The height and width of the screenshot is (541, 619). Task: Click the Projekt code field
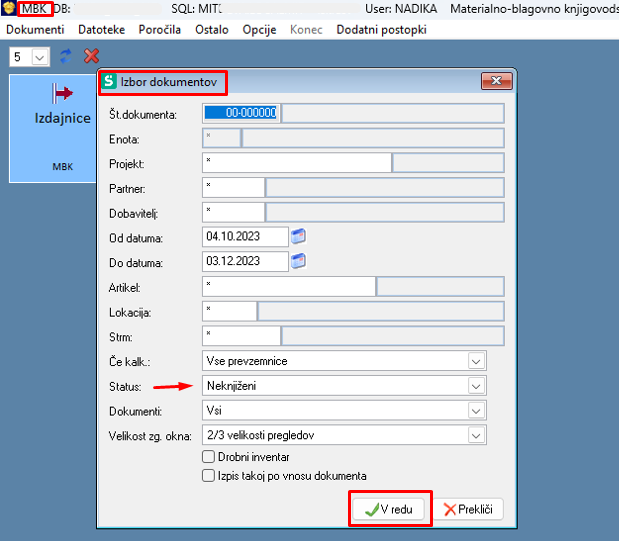pyautogui.click(x=296, y=163)
